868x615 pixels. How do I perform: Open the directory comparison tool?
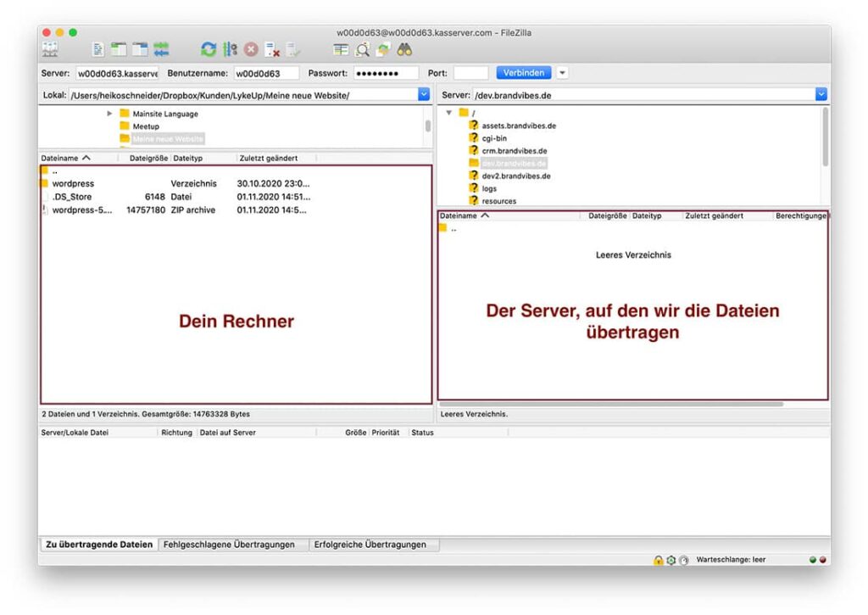pos(361,49)
